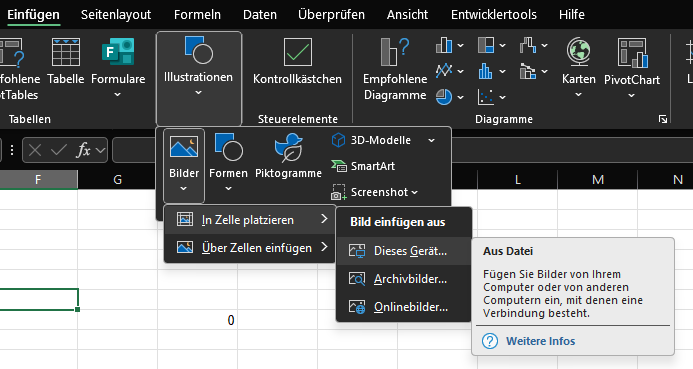Open the PivotChart button
This screenshot has height=369, width=693.
632,67
